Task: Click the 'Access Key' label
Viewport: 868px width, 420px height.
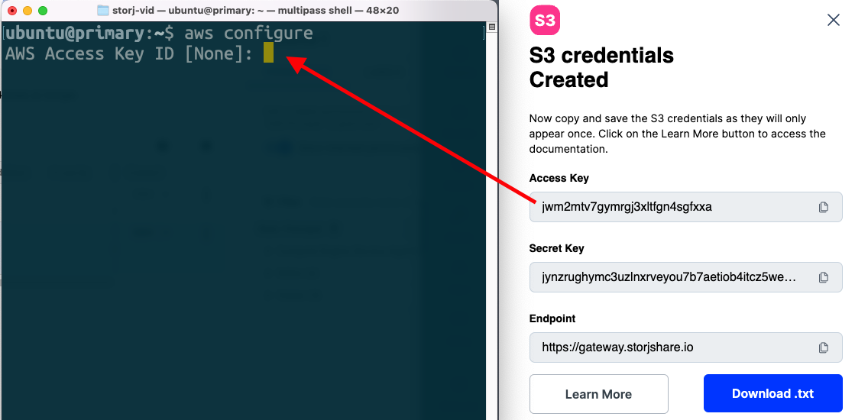Action: point(559,178)
